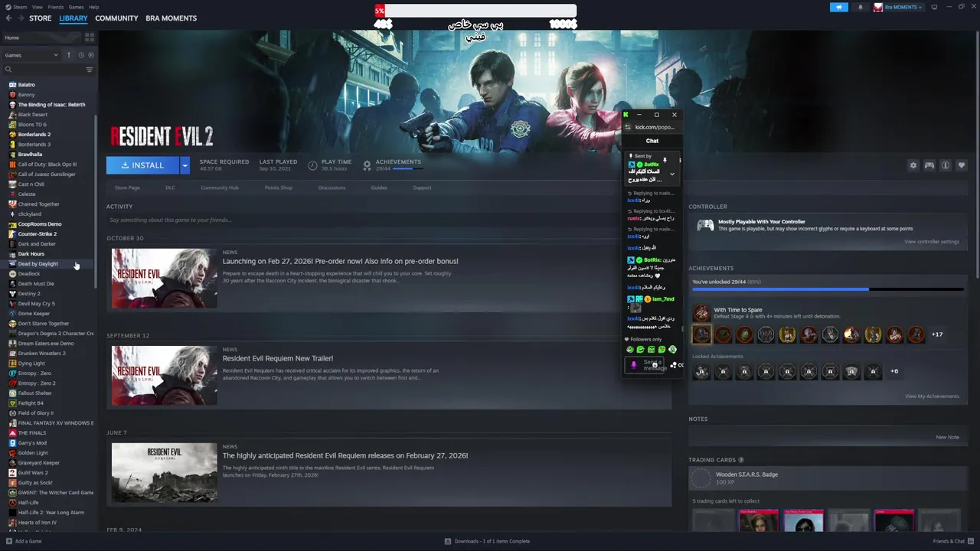
Task: Expand the pinned message chevron in Kick chat
Action: tap(672, 174)
